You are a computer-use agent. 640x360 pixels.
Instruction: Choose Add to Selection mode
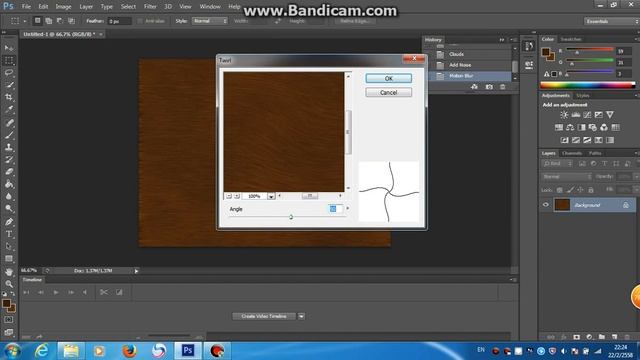click(x=49, y=20)
